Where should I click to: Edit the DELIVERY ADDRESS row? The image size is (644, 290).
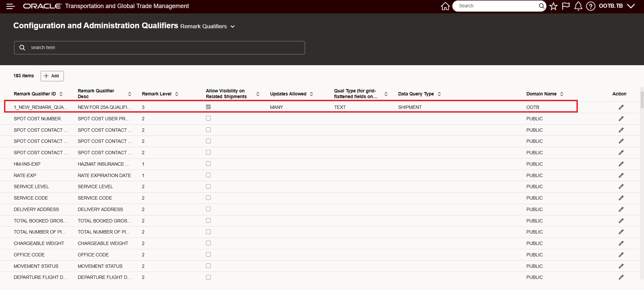621,209
